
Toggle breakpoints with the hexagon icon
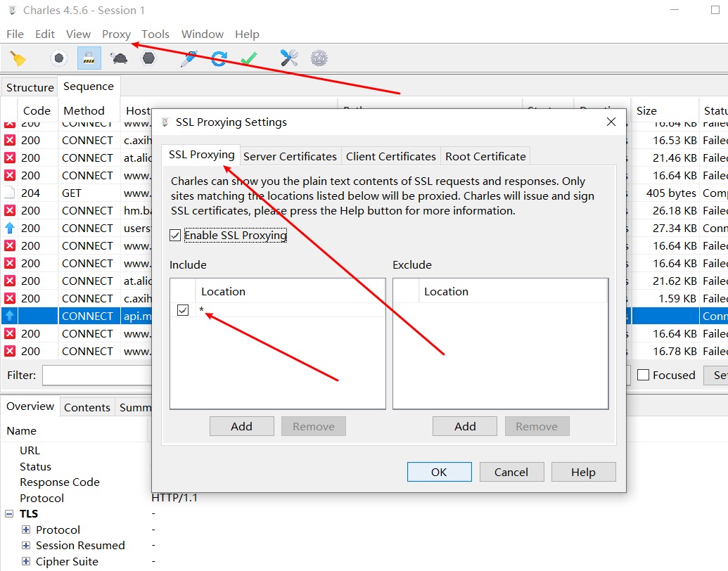tap(148, 58)
